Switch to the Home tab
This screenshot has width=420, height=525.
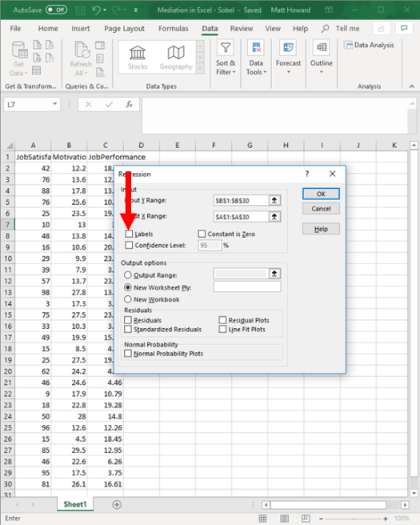pyautogui.click(x=48, y=29)
